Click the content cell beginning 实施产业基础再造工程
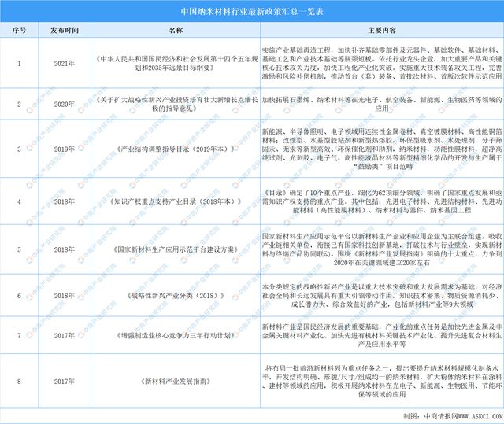504x424 pixels. coord(382,64)
